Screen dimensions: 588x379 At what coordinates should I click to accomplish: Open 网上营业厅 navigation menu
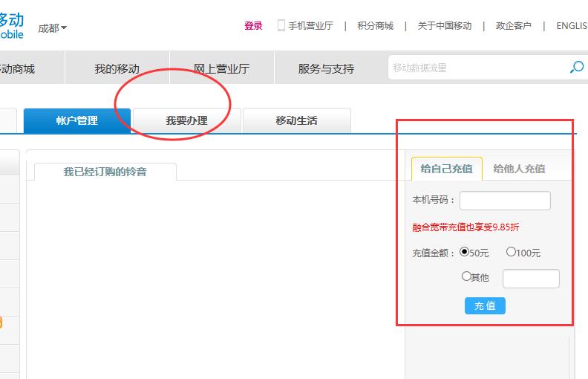coord(222,68)
